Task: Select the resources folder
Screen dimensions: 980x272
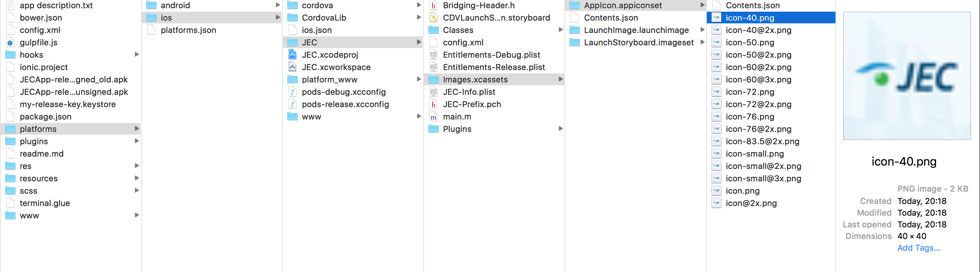Action: click(71, 179)
